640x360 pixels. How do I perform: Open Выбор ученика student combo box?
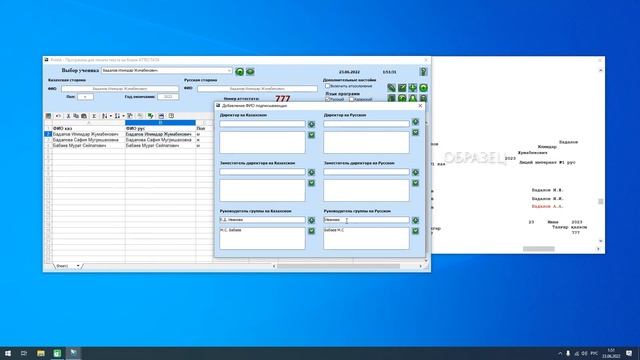[x=167, y=71]
